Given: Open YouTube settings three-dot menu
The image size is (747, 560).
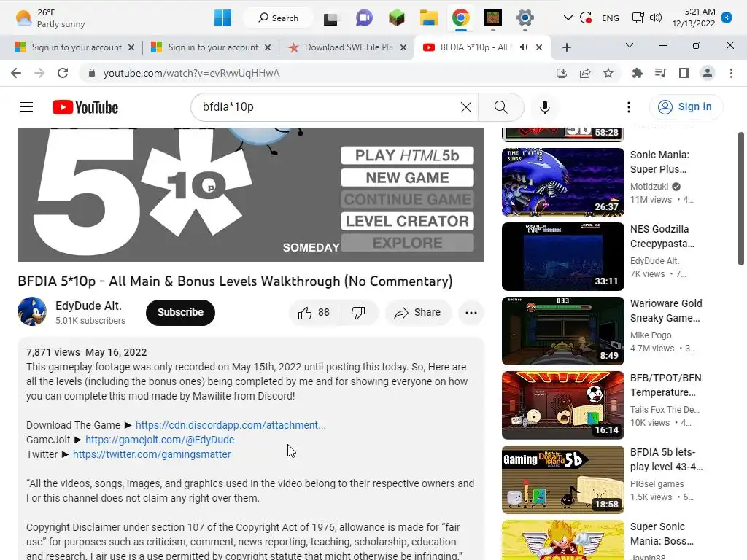Looking at the screenshot, I should [x=629, y=107].
